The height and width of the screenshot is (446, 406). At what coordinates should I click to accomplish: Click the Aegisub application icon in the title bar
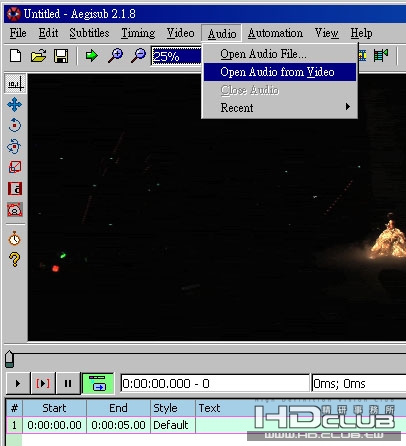click(14, 14)
